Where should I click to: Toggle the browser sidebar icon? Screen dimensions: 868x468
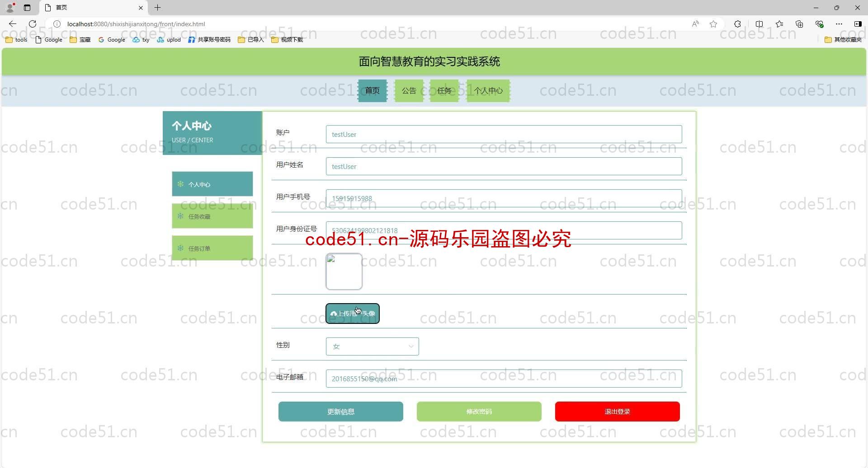(x=858, y=24)
